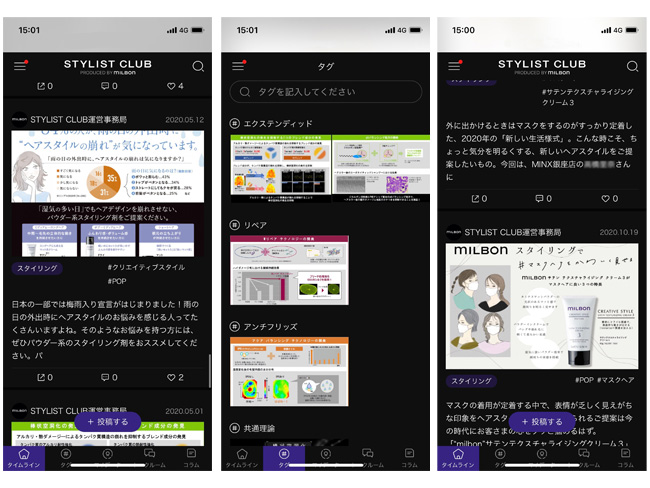The width and height of the screenshot is (650, 488).
Task: Tap comment icon beside heart with 4 likes
Action: coord(105,86)
